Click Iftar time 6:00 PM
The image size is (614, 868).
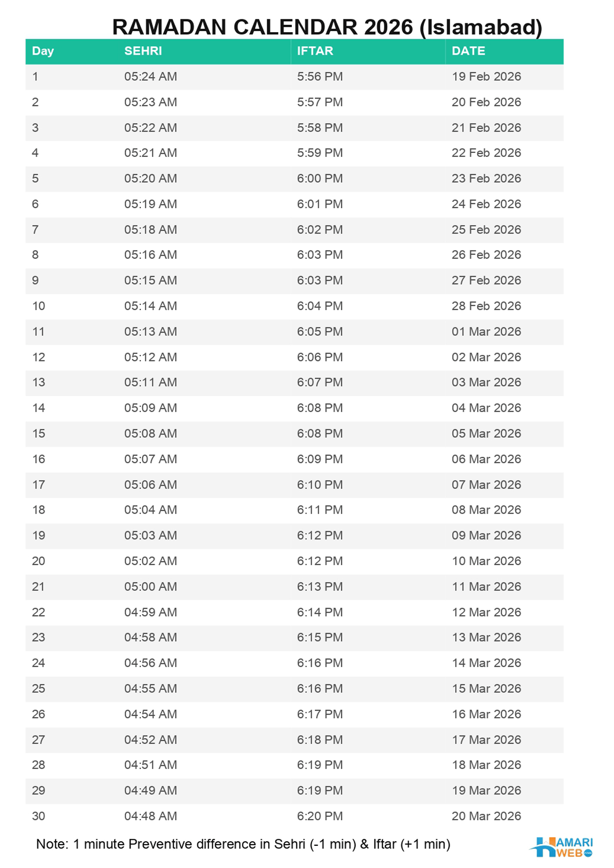click(x=320, y=179)
